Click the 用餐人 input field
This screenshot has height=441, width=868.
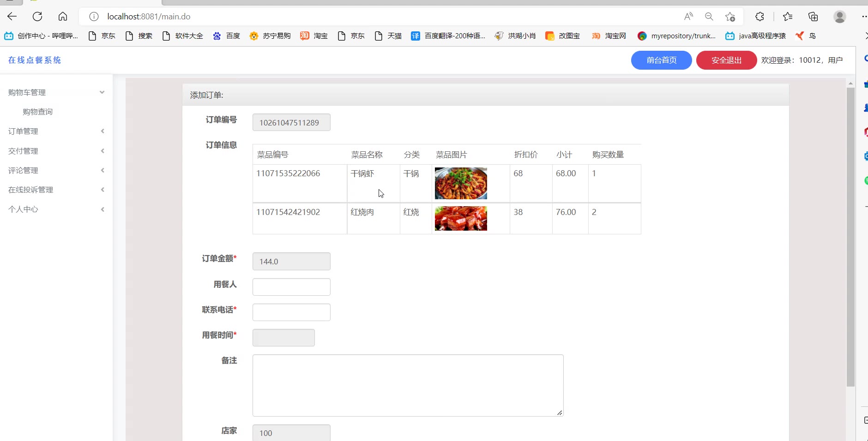pos(291,287)
